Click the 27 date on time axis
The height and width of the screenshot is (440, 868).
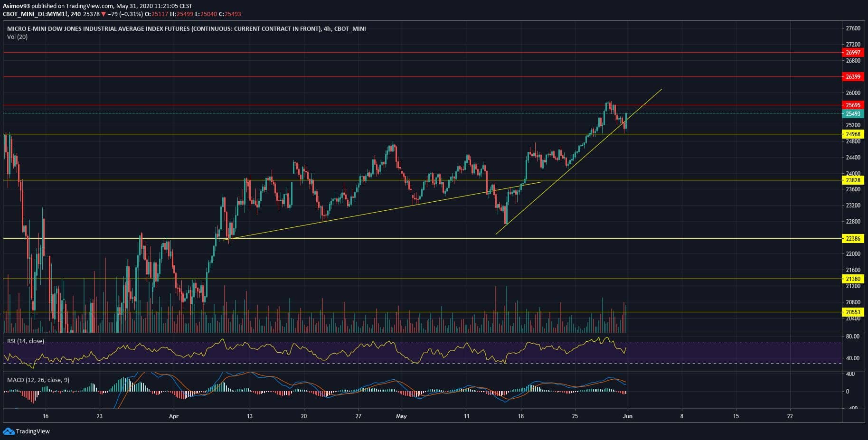tap(359, 416)
